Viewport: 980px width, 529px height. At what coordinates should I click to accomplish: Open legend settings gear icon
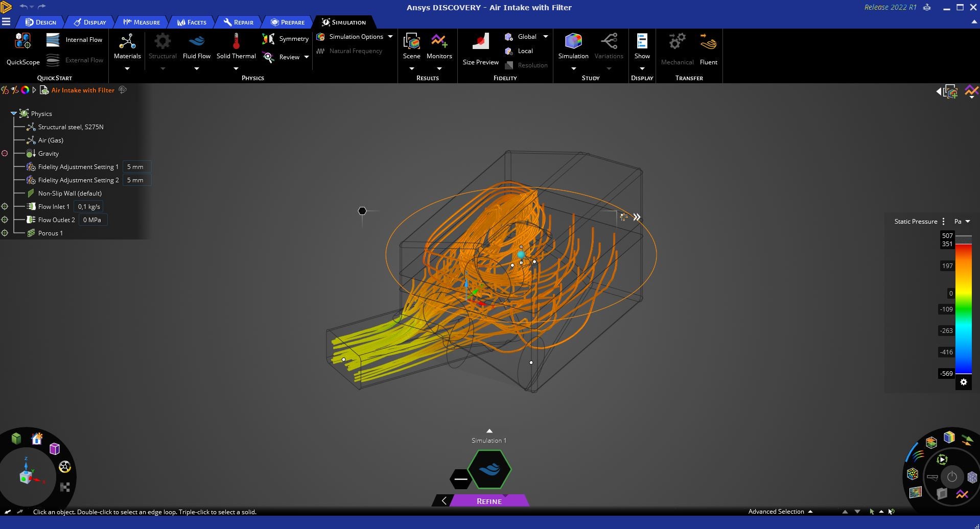click(x=963, y=382)
